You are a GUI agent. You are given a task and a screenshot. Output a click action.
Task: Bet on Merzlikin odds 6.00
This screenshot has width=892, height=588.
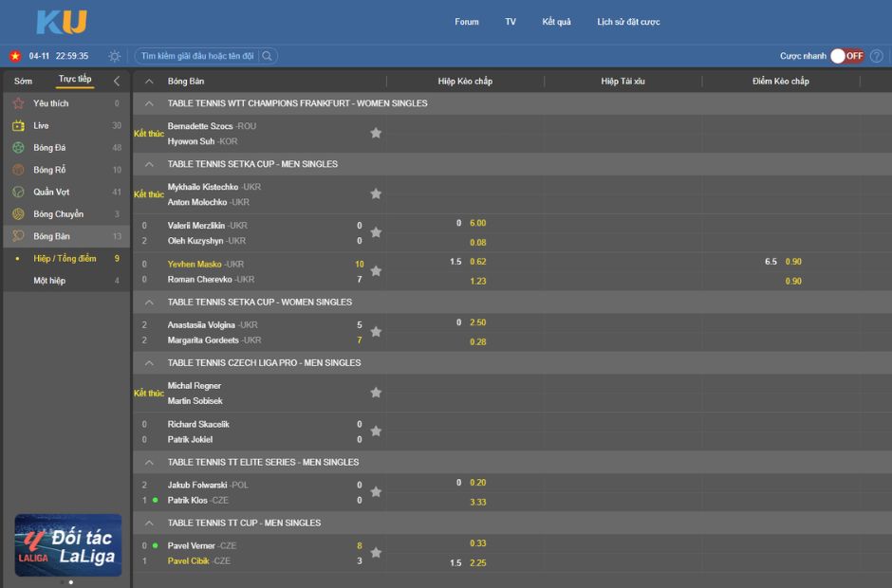478,223
